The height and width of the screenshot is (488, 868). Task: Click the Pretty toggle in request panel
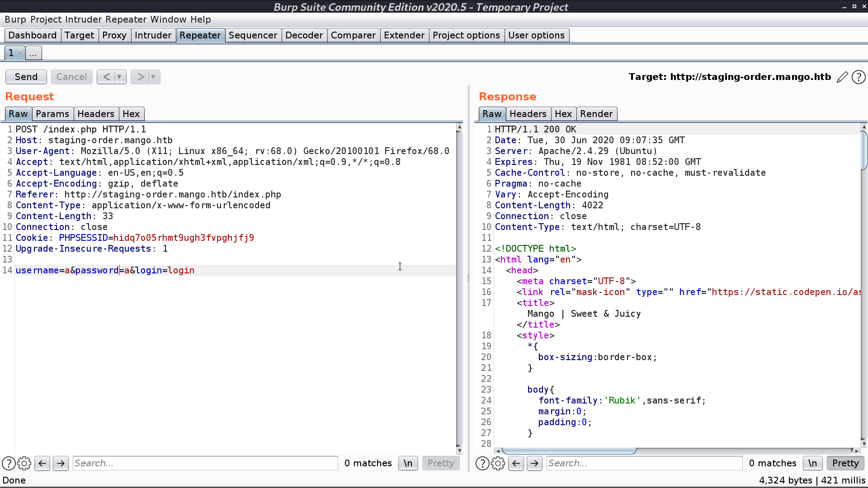pyautogui.click(x=441, y=463)
